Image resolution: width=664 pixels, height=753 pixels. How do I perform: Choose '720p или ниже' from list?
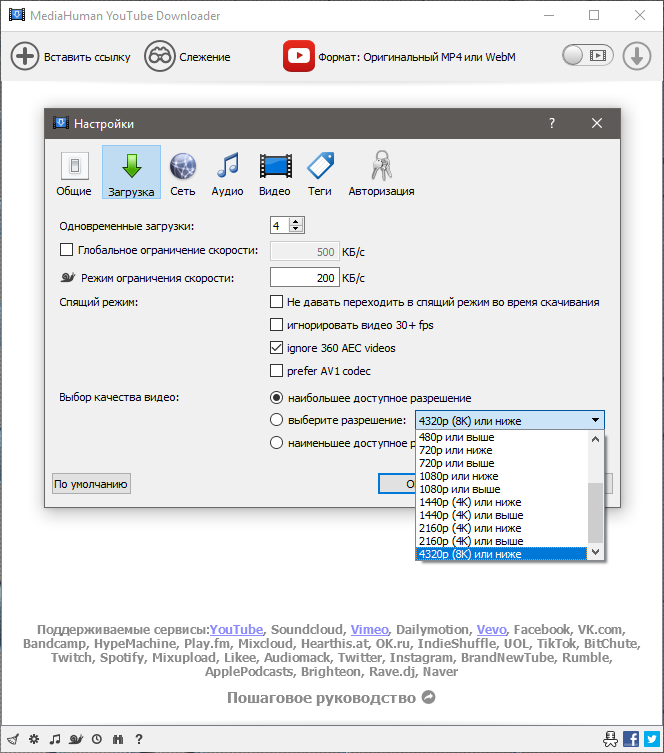[x=501, y=450]
